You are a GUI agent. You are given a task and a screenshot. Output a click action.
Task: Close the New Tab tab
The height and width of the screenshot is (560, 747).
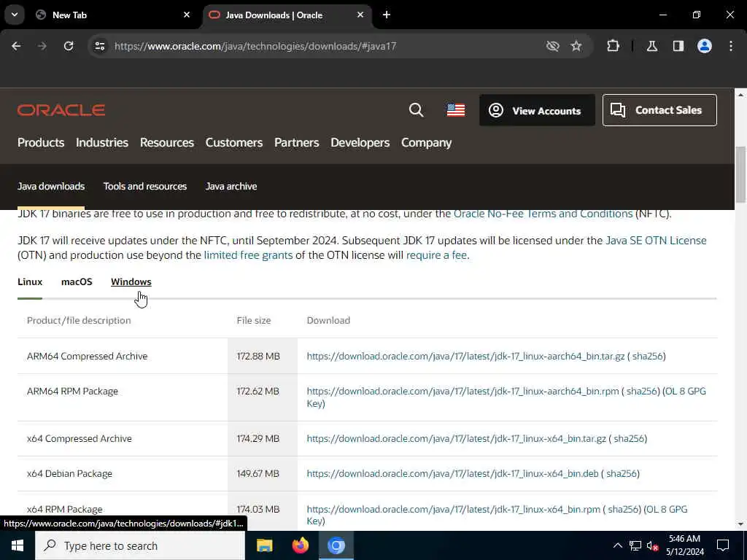pos(187,15)
